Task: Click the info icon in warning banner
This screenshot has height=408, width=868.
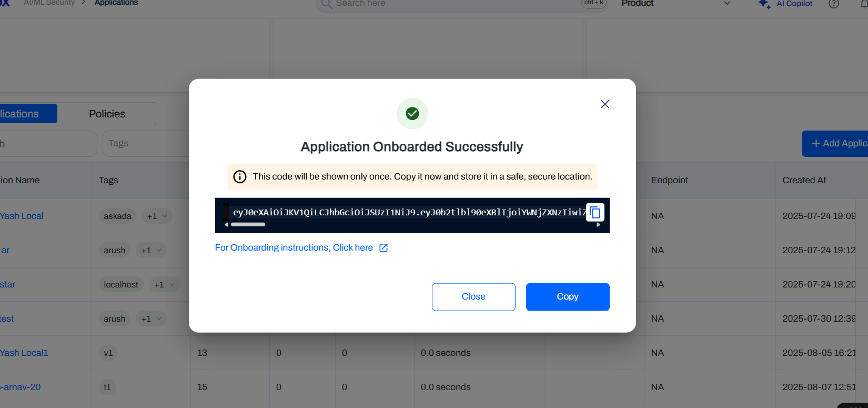Action: point(240,177)
